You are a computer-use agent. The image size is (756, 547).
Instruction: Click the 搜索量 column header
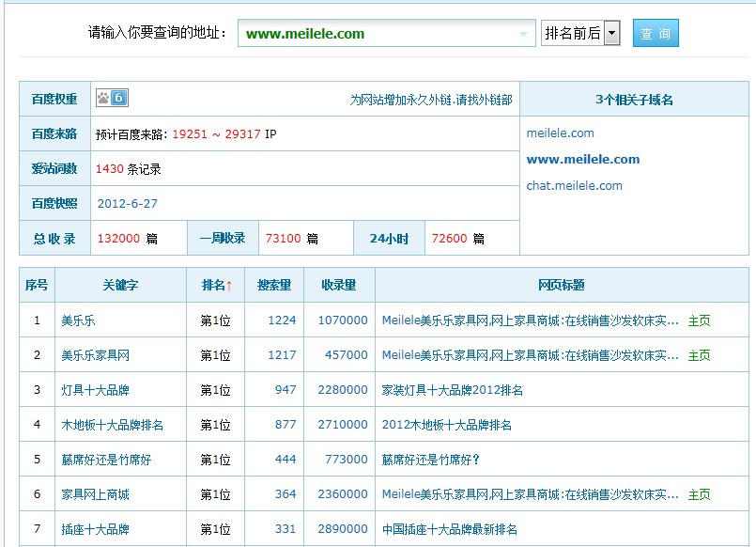(274, 285)
